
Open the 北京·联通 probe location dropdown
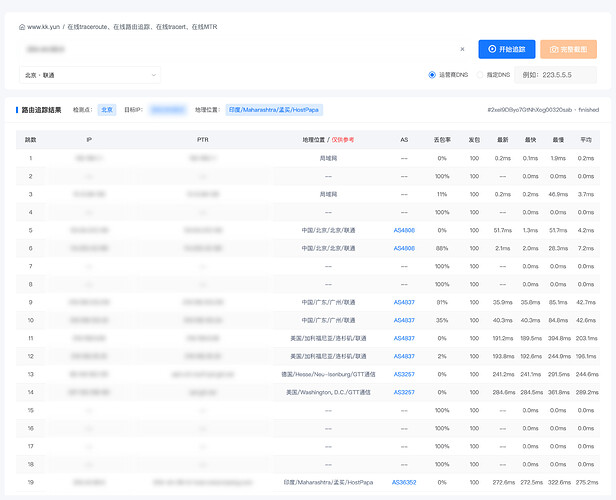point(90,75)
